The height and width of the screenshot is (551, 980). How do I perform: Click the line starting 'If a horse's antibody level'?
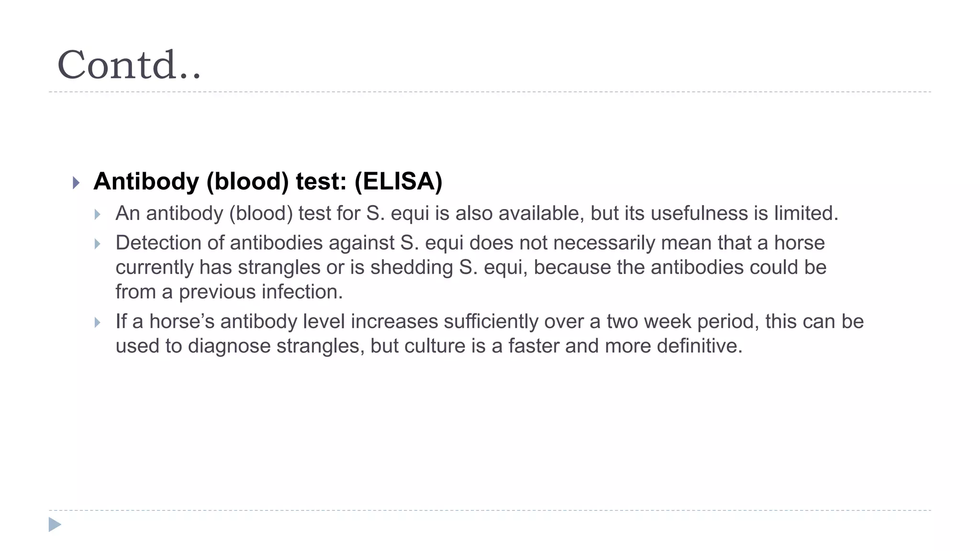coord(490,321)
